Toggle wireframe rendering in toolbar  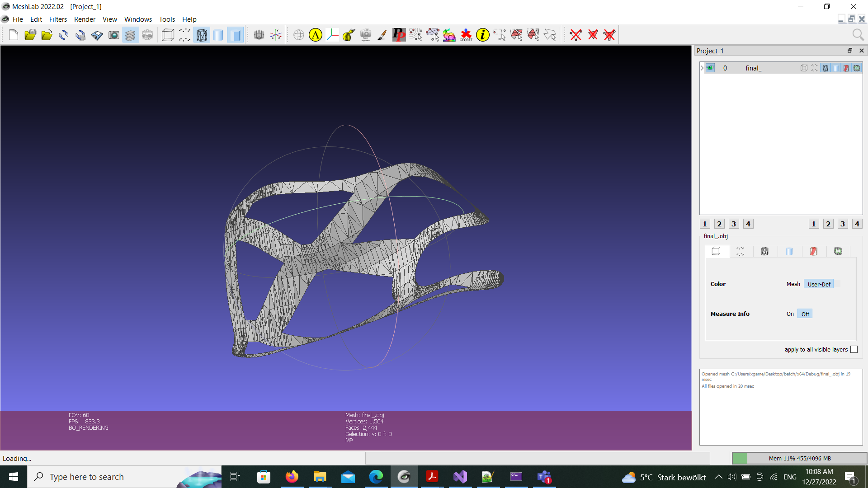pyautogui.click(x=202, y=35)
